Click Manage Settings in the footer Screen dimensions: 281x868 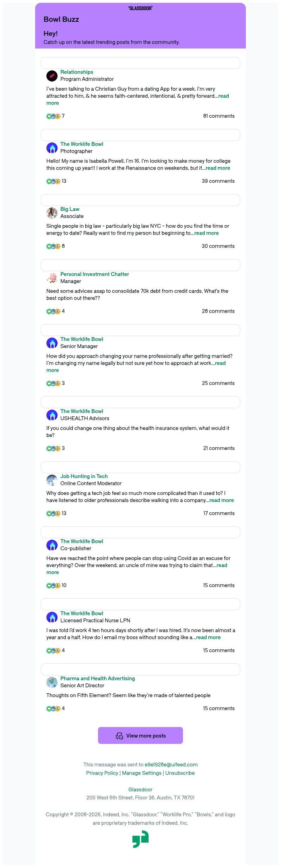(142, 773)
